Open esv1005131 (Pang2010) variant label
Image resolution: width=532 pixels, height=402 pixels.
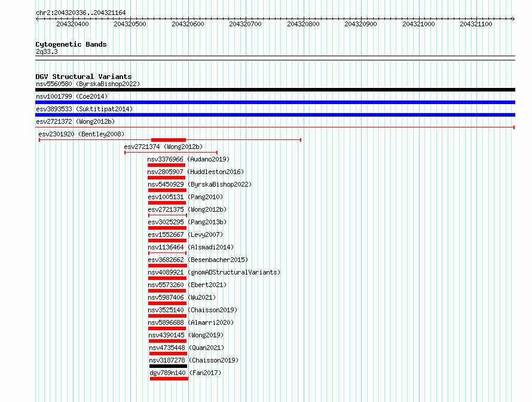click(x=185, y=197)
